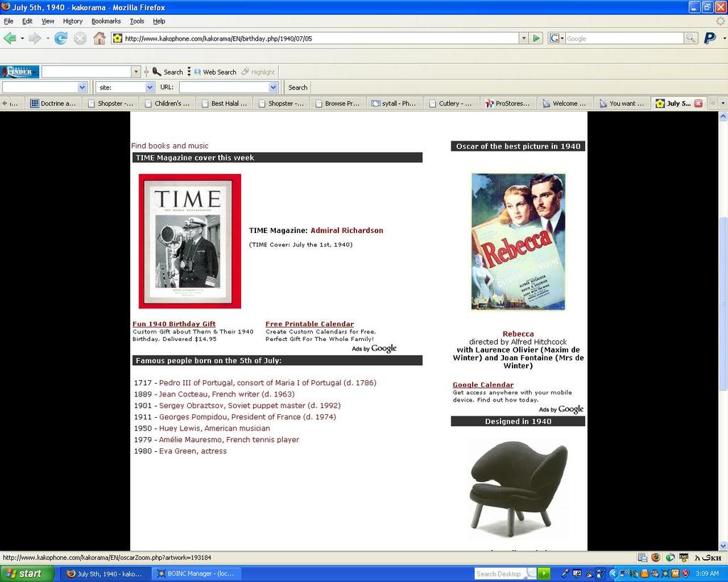Open the Forward history dropdown arrow

[x=48, y=38]
